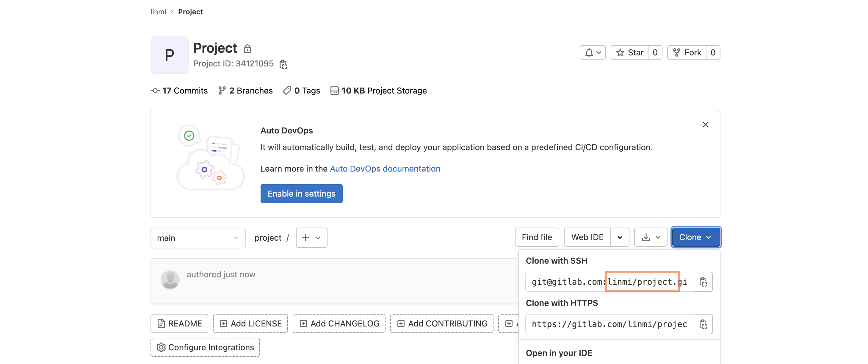This screenshot has height=364, width=868.
Task: Click the "Clone with HTTPS" heading
Action: click(562, 303)
